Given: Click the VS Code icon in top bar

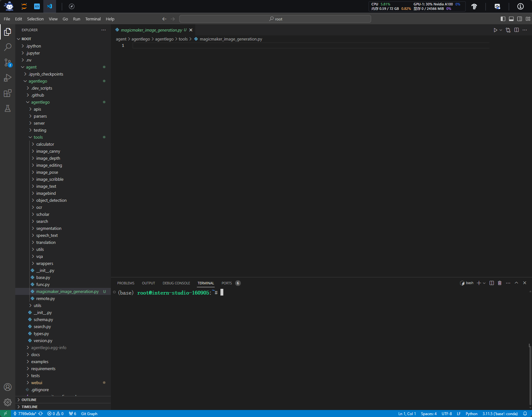Looking at the screenshot, I should 49,6.
